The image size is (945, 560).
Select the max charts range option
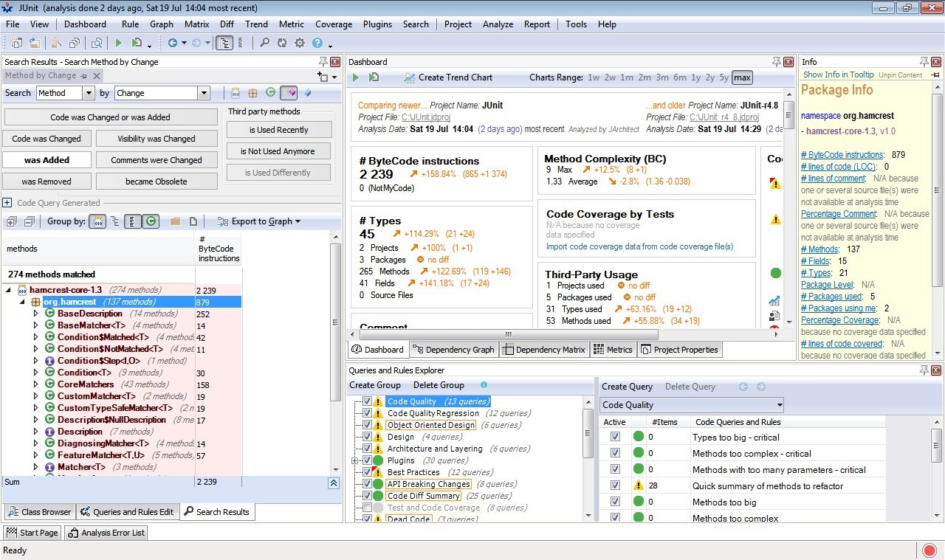(742, 77)
